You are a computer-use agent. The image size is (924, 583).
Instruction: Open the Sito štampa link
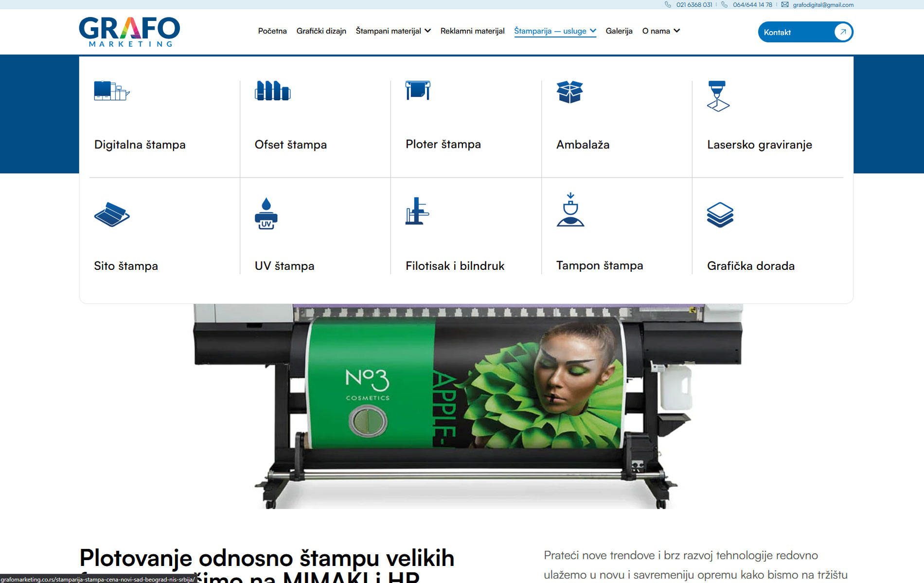tap(126, 266)
